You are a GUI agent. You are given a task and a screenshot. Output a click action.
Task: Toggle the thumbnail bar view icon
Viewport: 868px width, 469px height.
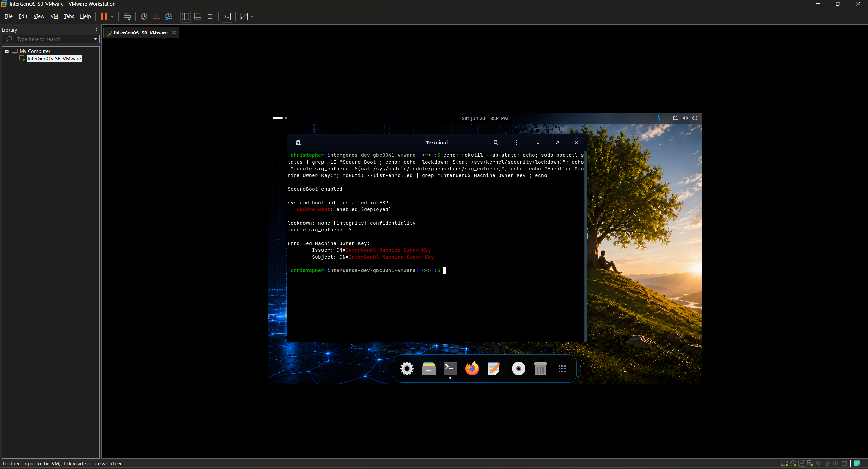[198, 16]
